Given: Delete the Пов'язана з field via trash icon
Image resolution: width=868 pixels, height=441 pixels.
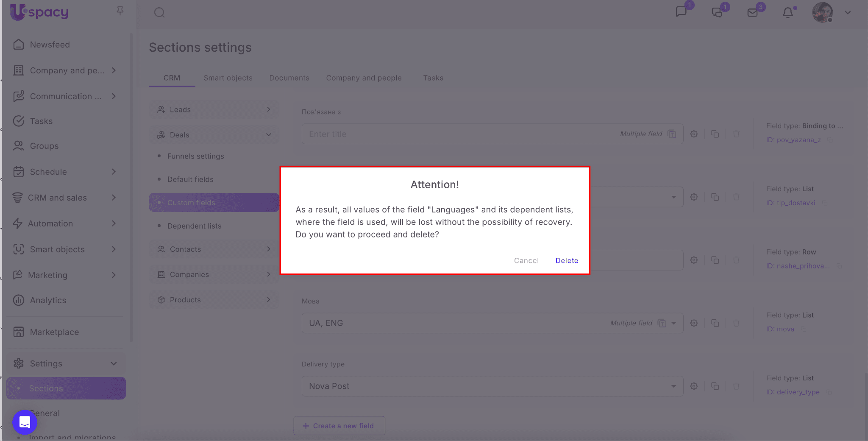Looking at the screenshot, I should pos(736,134).
